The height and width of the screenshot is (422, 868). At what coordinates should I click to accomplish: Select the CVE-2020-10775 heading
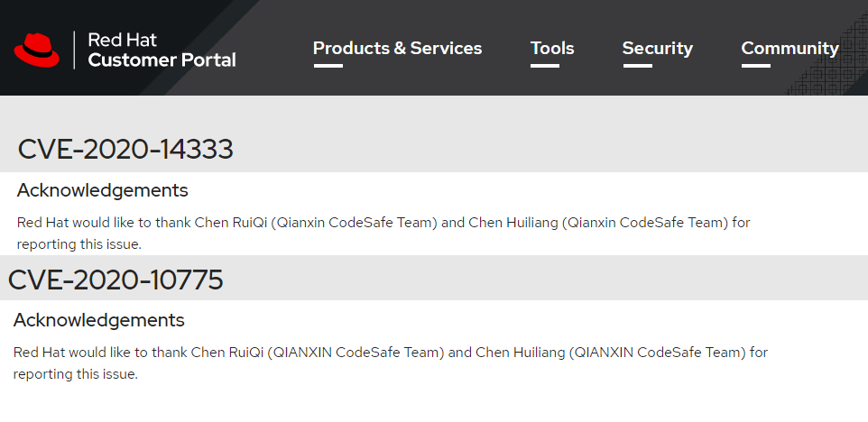[115, 280]
